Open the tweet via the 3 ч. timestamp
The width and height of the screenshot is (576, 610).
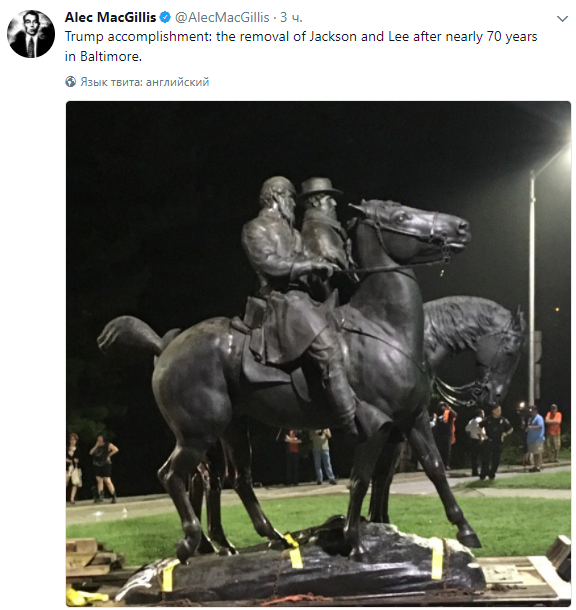coord(291,17)
